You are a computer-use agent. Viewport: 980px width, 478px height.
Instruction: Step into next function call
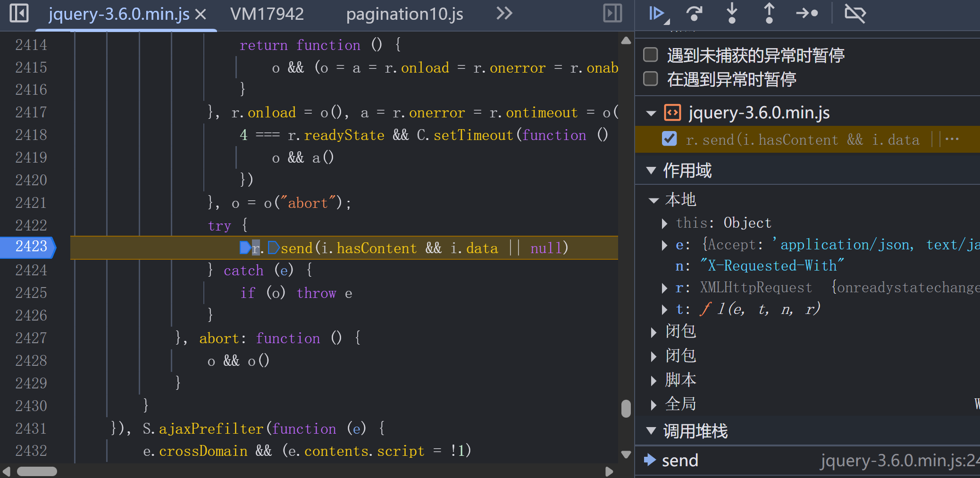coord(732,13)
